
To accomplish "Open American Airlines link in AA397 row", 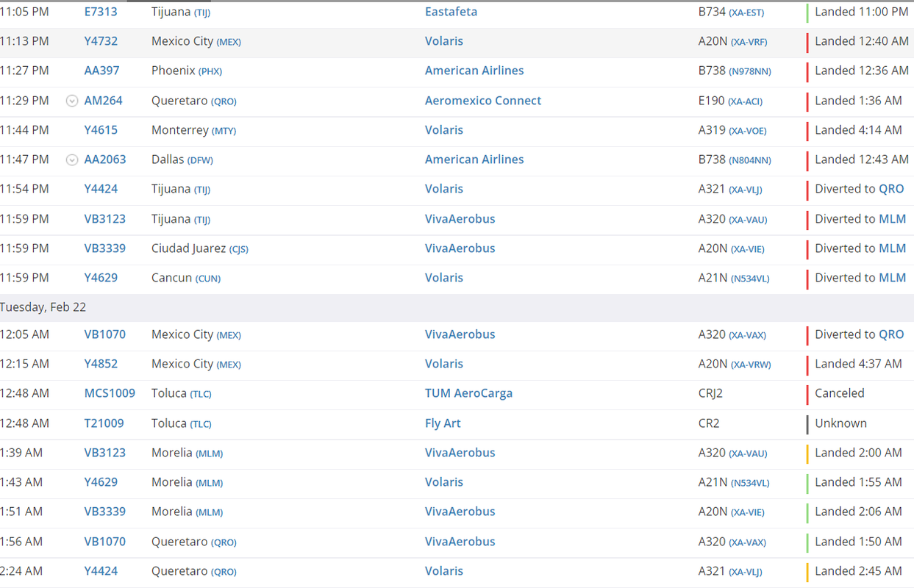I will 474,71.
